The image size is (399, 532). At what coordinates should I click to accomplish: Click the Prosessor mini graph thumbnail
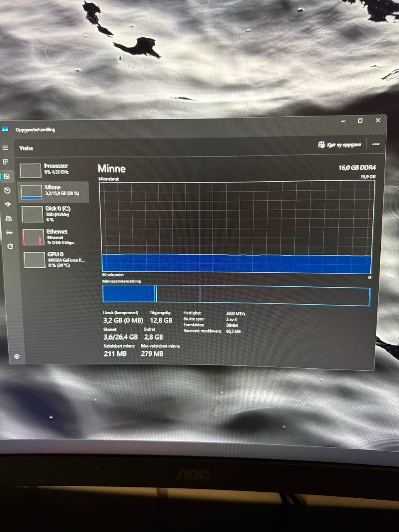tap(30, 170)
